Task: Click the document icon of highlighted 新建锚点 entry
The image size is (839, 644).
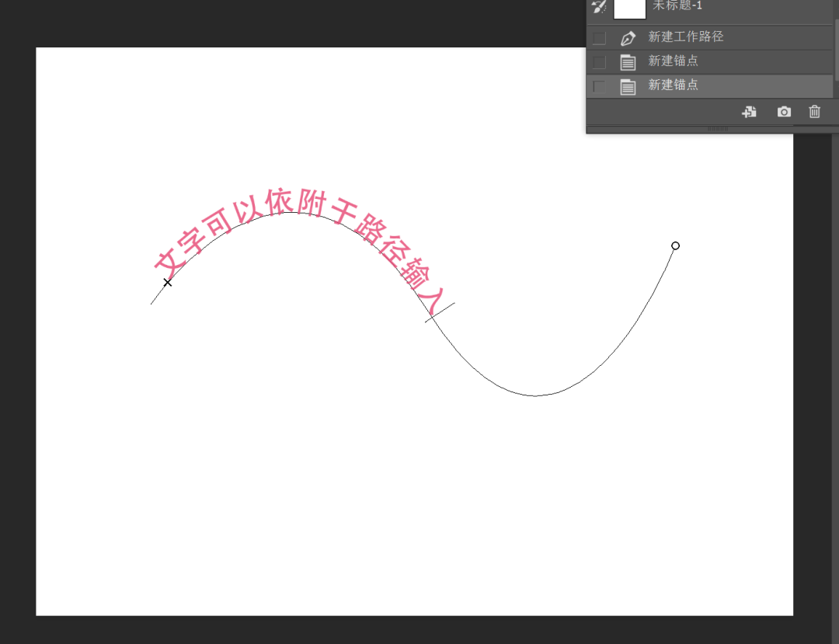Action: click(628, 85)
